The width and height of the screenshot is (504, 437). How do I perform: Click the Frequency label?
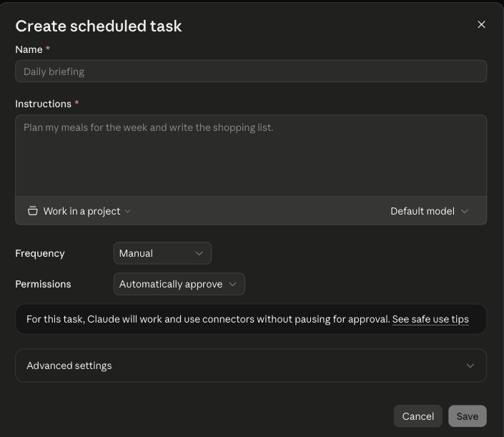40,253
